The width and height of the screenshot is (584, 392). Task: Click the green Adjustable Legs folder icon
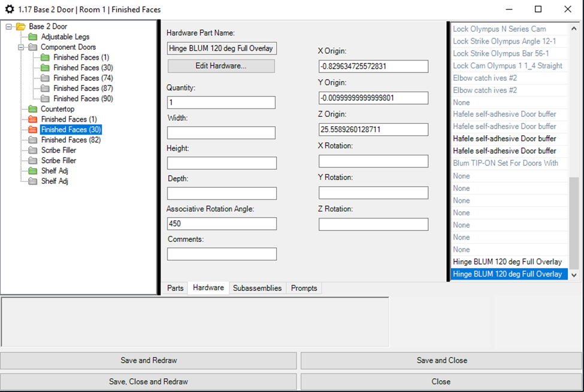click(x=33, y=37)
